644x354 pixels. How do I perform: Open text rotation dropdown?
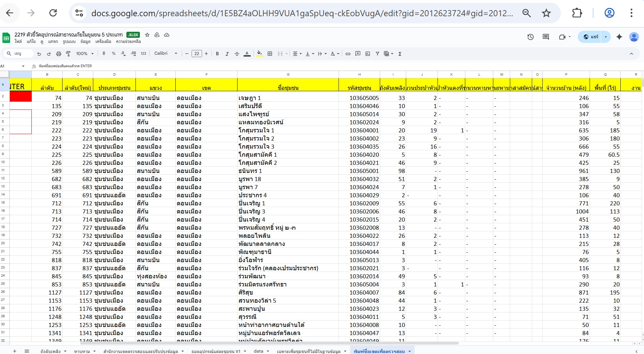(335, 54)
